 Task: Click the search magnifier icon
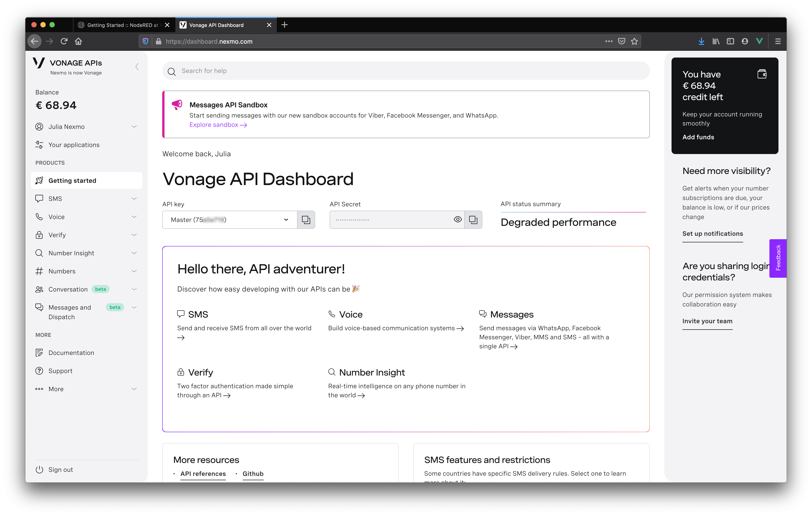coord(172,71)
